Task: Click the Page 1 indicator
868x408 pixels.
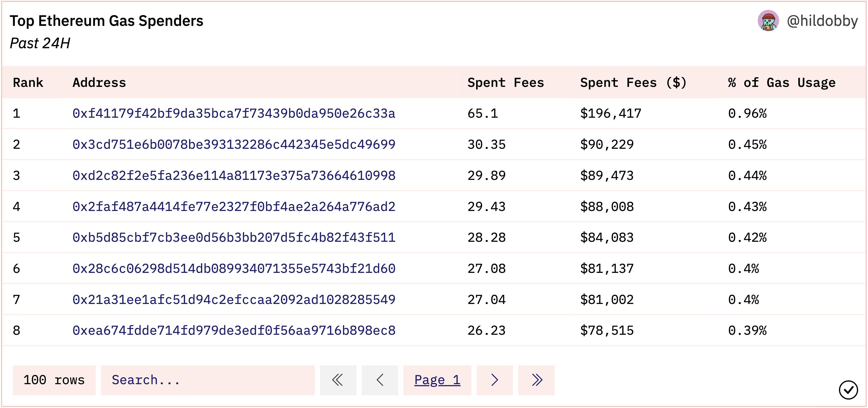Action: pos(437,380)
